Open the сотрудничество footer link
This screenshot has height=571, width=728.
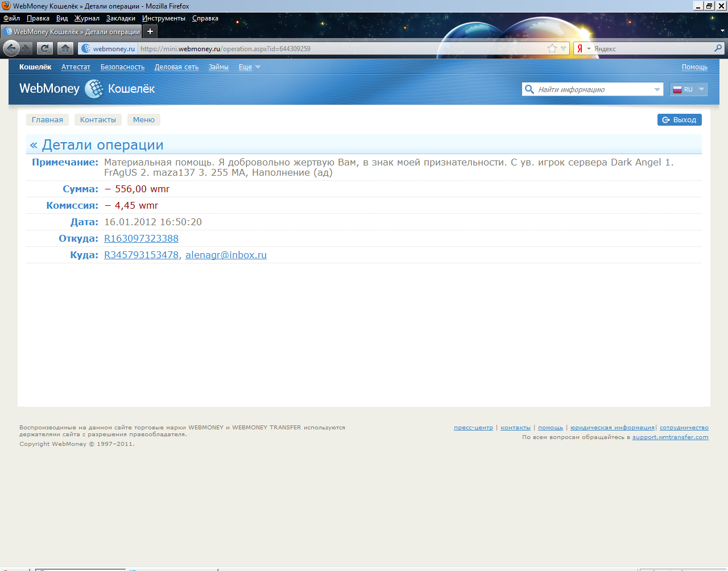click(x=684, y=427)
